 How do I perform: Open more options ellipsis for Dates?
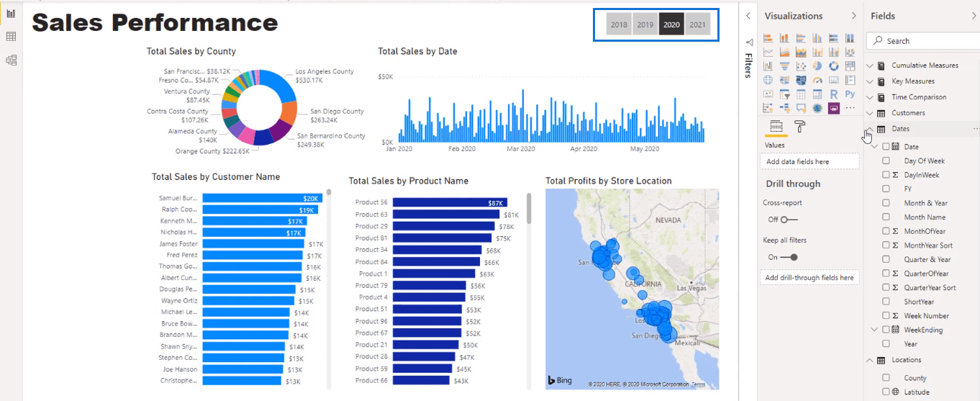pyautogui.click(x=976, y=129)
